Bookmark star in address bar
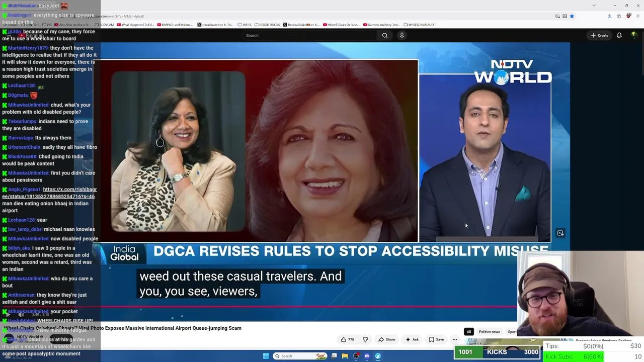 pyautogui.click(x=572, y=16)
